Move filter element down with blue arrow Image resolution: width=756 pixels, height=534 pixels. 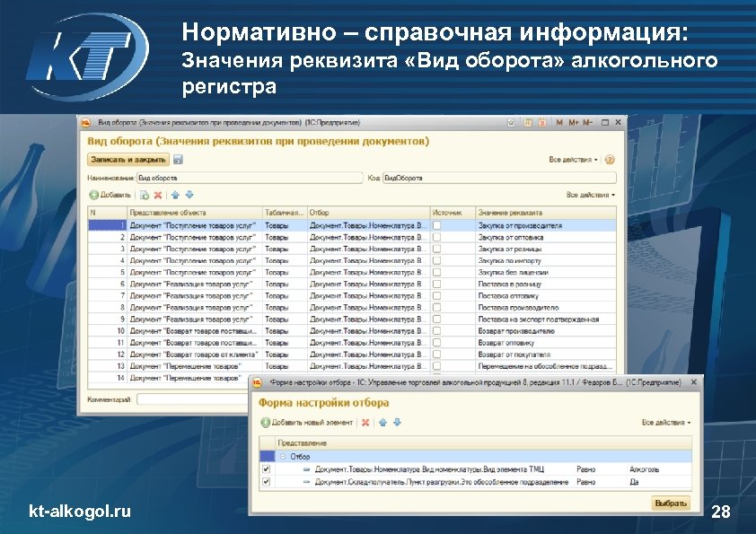(397, 423)
